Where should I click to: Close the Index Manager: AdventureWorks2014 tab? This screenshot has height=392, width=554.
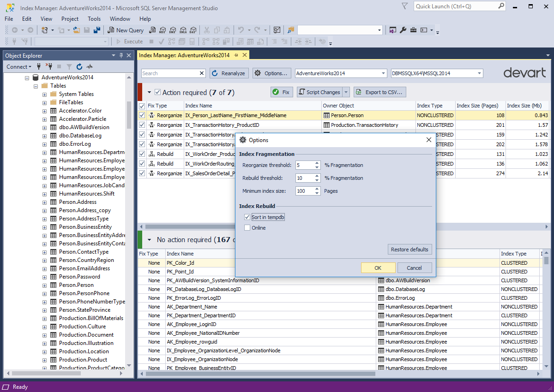[245, 55]
